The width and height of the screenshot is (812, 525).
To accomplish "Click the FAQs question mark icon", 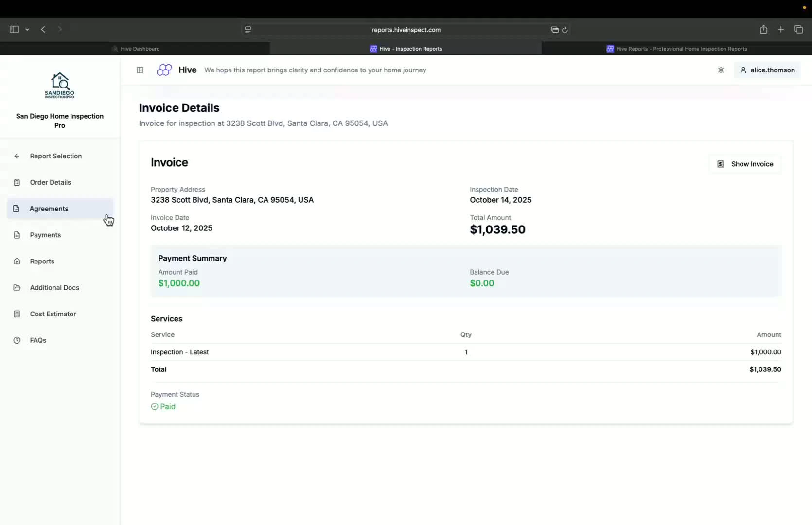I will coord(17,340).
